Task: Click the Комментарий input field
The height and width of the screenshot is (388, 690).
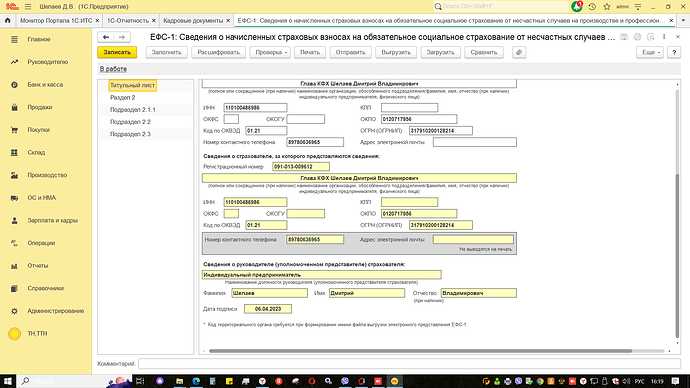Action: point(409,364)
